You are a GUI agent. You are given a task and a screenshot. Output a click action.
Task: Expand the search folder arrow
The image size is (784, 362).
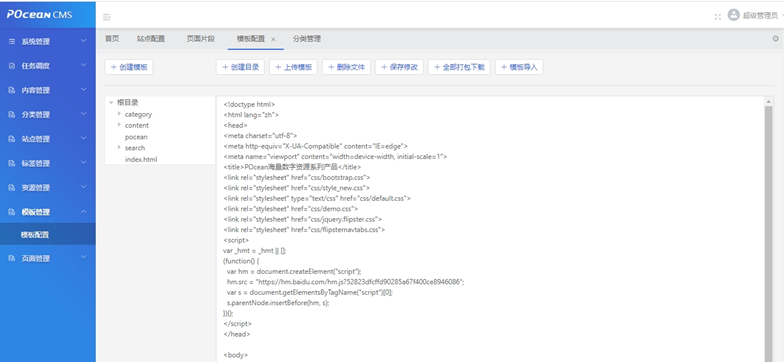click(x=119, y=147)
